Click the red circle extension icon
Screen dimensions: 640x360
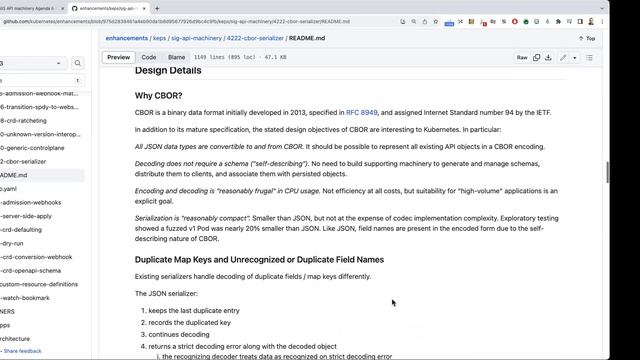pyautogui.click(x=515, y=22)
